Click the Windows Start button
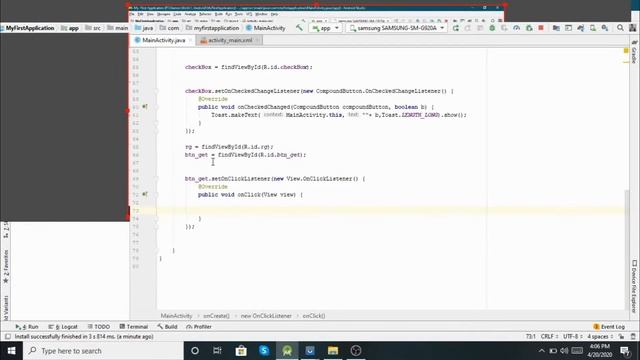The image size is (640, 360). point(11,351)
